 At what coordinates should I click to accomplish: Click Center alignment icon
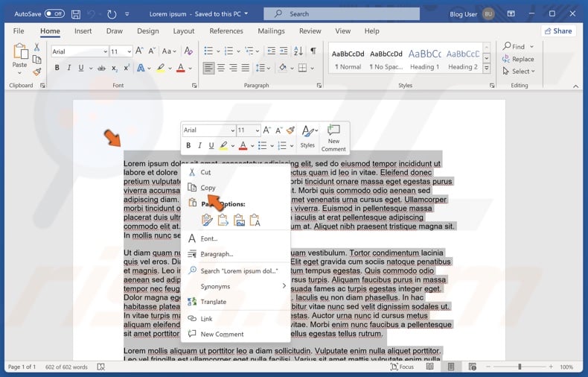[x=221, y=68]
